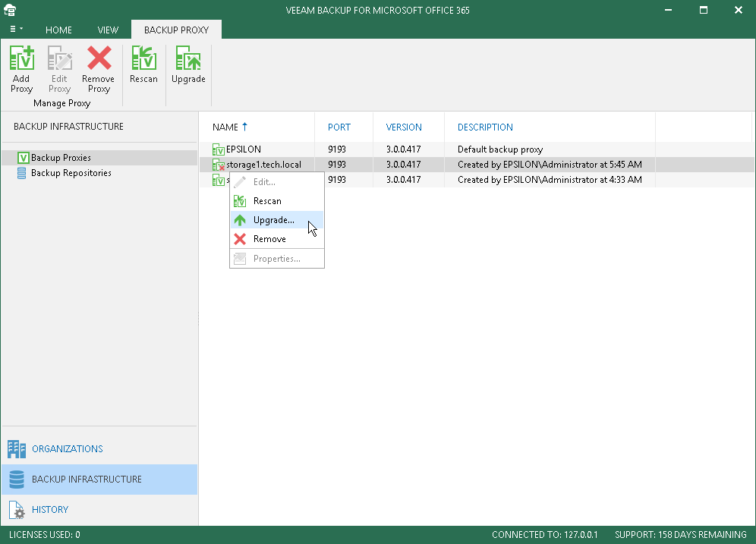Choose Remove in the context menu

pyautogui.click(x=277, y=239)
